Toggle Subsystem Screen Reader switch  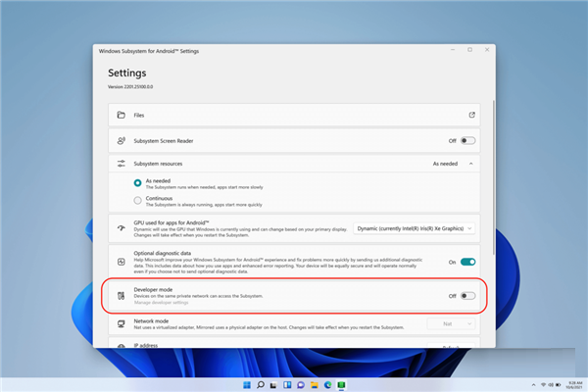coord(467,141)
